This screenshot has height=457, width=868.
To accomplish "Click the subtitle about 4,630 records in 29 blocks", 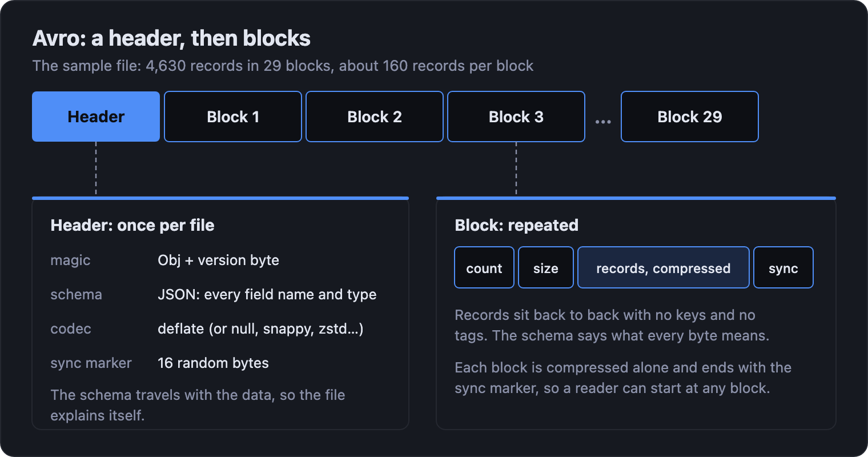I will [x=283, y=66].
